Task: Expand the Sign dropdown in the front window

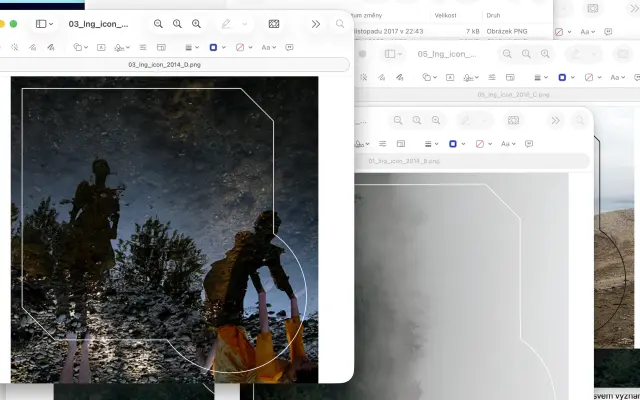Action: [x=121, y=47]
